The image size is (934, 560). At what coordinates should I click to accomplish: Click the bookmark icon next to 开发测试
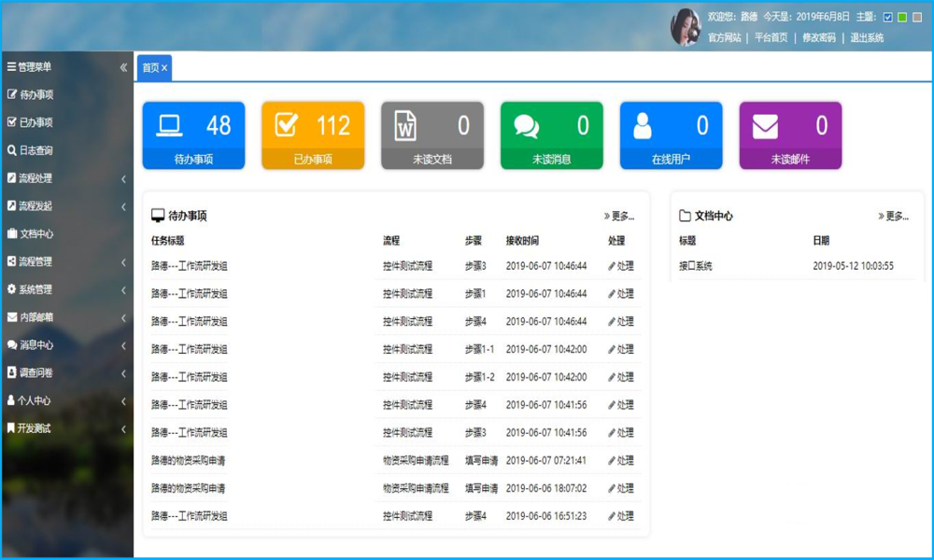(10, 427)
